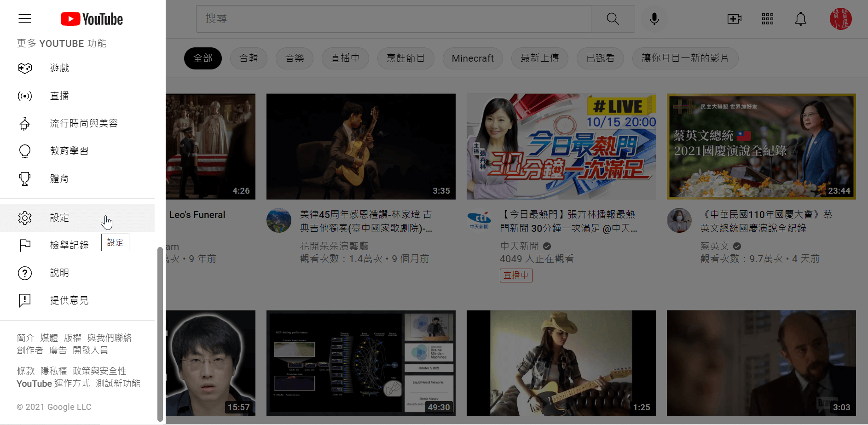Select the 合輯 filter chip
868x425 pixels.
click(x=249, y=58)
